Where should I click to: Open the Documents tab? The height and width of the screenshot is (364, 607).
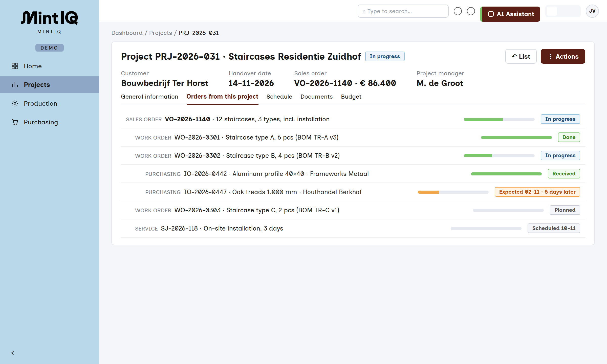click(316, 97)
